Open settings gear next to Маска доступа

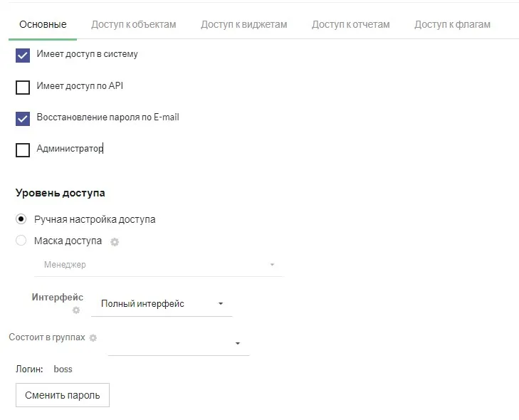[x=115, y=242]
